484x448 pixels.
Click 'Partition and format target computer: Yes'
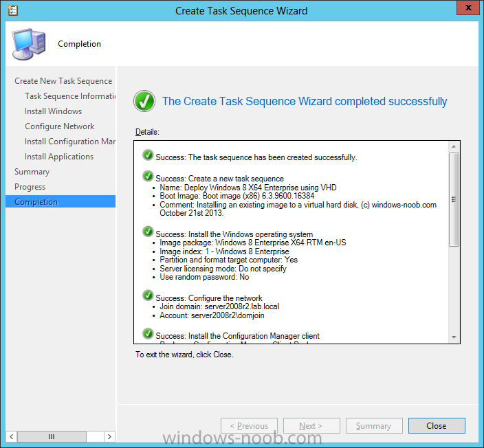(228, 260)
